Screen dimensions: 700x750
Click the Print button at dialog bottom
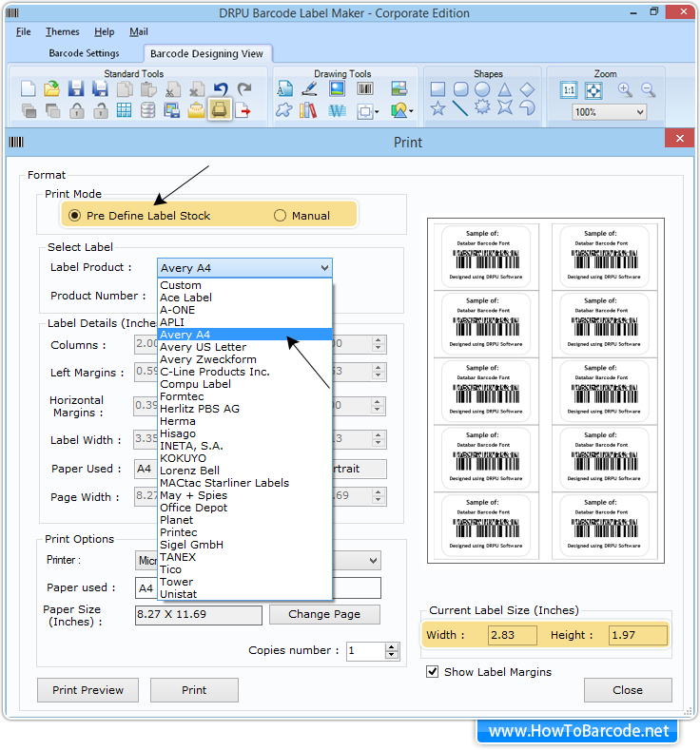point(194,690)
